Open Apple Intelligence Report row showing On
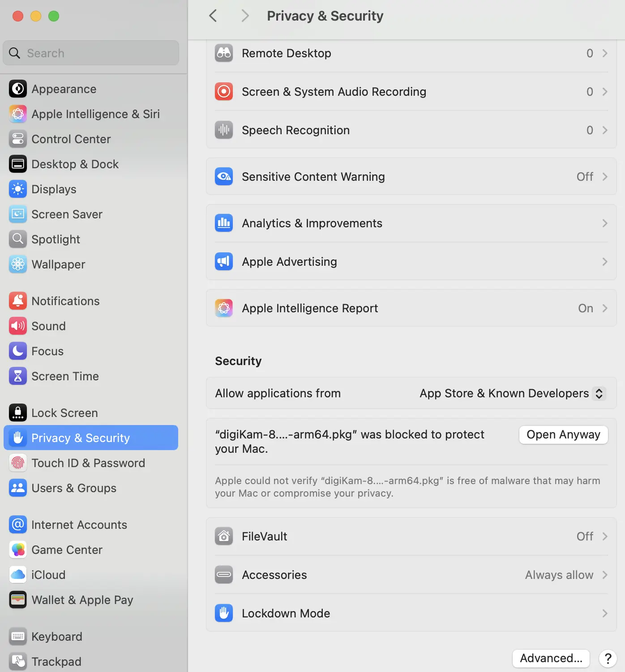 point(411,308)
